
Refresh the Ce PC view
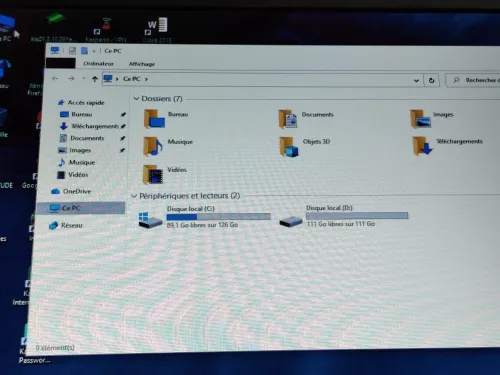431,80
